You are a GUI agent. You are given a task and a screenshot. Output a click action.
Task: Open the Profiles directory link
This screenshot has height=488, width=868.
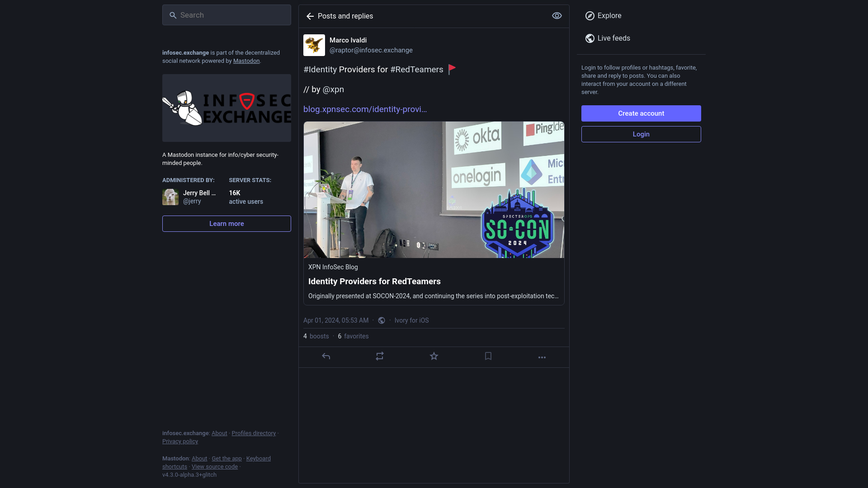pyautogui.click(x=254, y=433)
